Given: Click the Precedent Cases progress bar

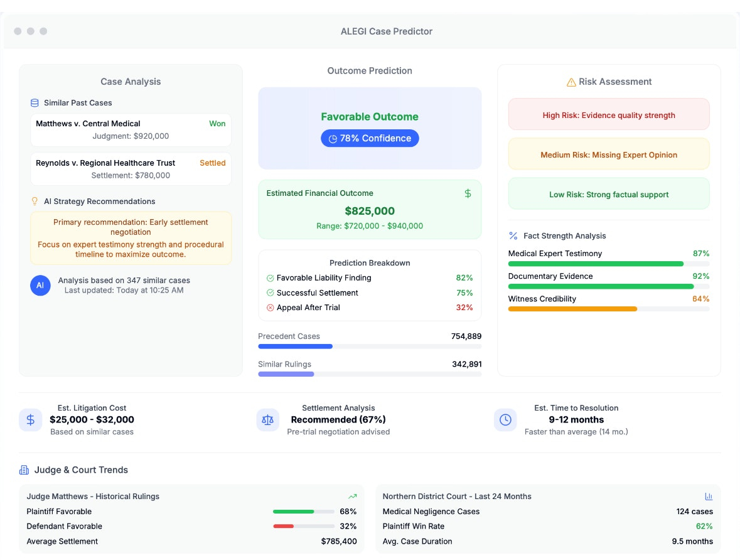Looking at the screenshot, I should 370,347.
